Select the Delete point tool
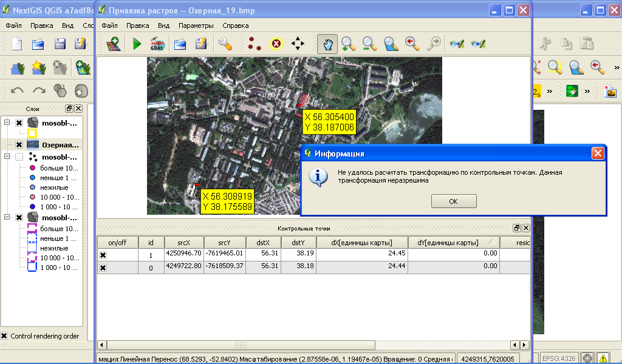The height and width of the screenshot is (364, 622). tap(276, 43)
